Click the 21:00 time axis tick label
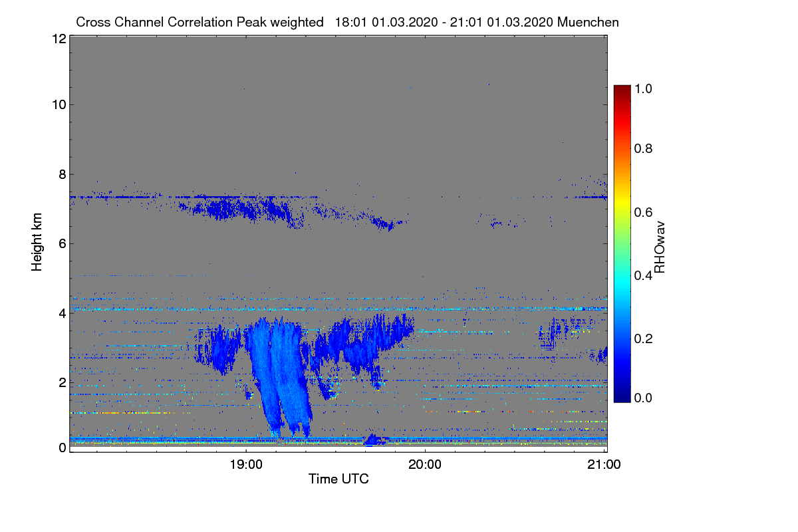This screenshot has height=532, width=798. [604, 465]
